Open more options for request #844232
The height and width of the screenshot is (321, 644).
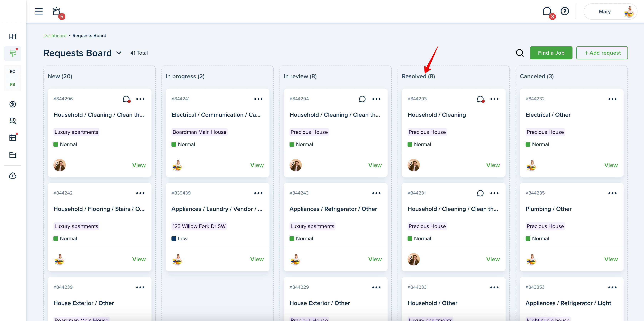coord(612,99)
